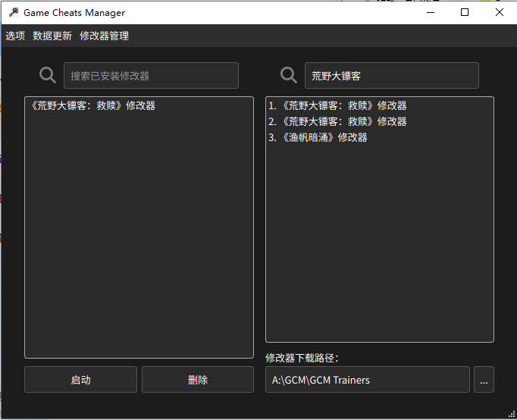Maximize the Game Cheats Manager window

pyautogui.click(x=465, y=13)
